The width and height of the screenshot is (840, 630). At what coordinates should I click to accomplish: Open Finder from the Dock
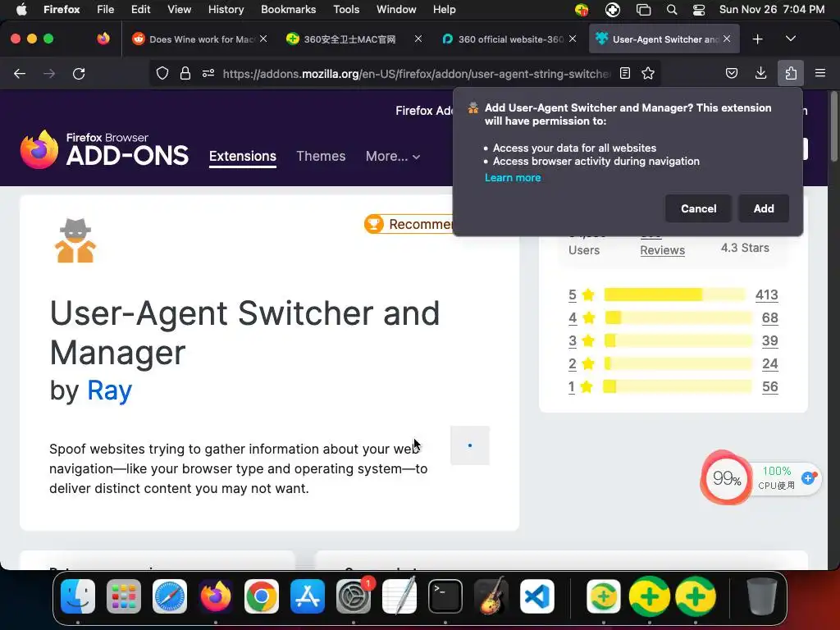[x=78, y=596]
